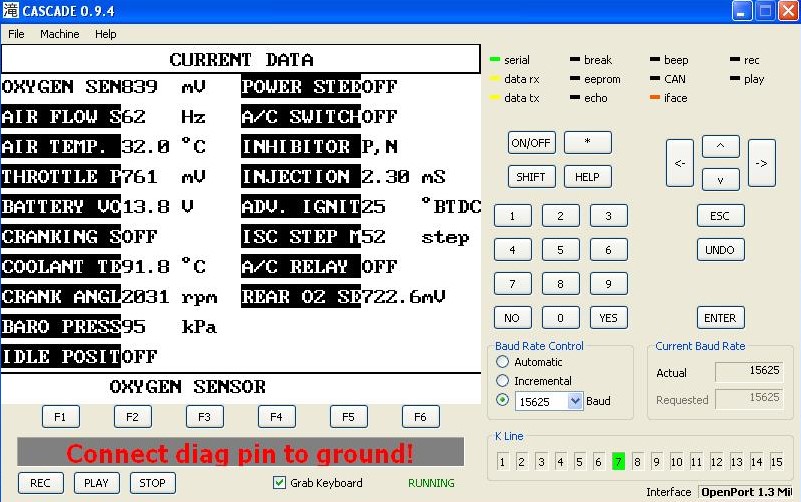
Task: Click the F2 function key button
Action: [132, 417]
